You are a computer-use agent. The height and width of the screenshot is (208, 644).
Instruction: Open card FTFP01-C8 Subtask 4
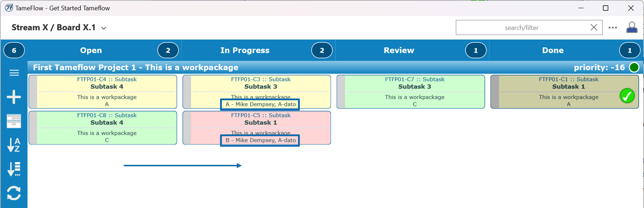point(103,128)
